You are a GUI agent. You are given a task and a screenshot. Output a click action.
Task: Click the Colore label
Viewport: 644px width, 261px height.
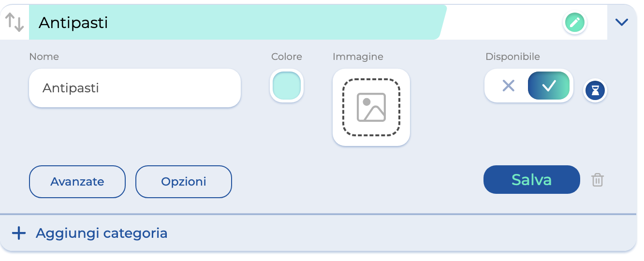[287, 57]
